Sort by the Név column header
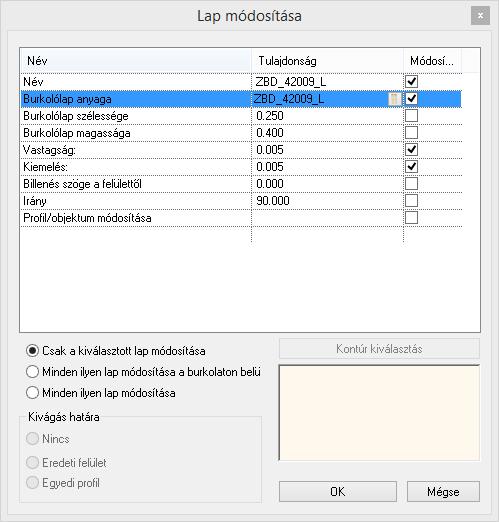This screenshot has height=522, width=499. pos(136,61)
